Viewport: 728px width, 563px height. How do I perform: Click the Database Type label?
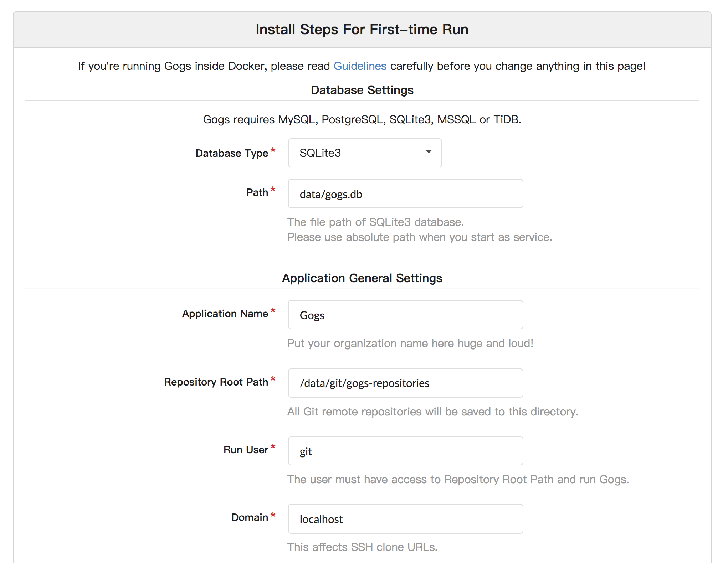[232, 153]
